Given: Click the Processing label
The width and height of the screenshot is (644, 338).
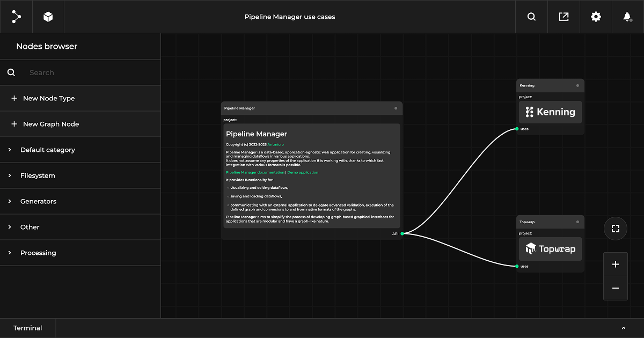Looking at the screenshot, I should 38,253.
